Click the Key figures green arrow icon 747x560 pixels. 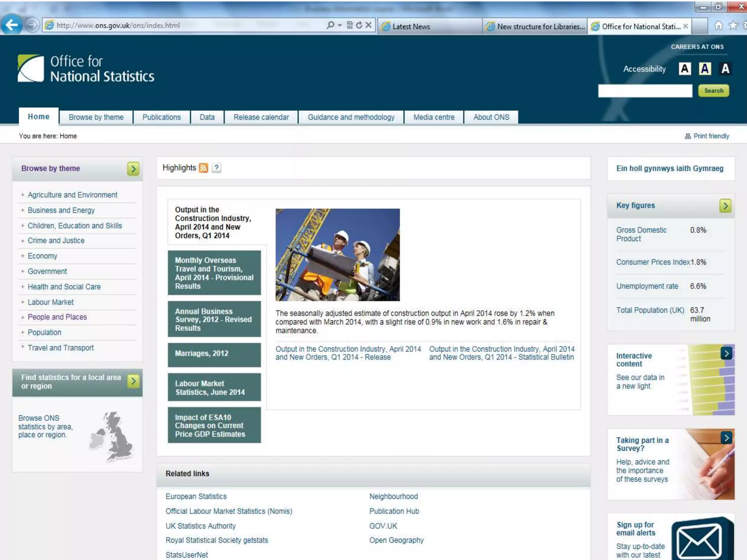coord(725,206)
